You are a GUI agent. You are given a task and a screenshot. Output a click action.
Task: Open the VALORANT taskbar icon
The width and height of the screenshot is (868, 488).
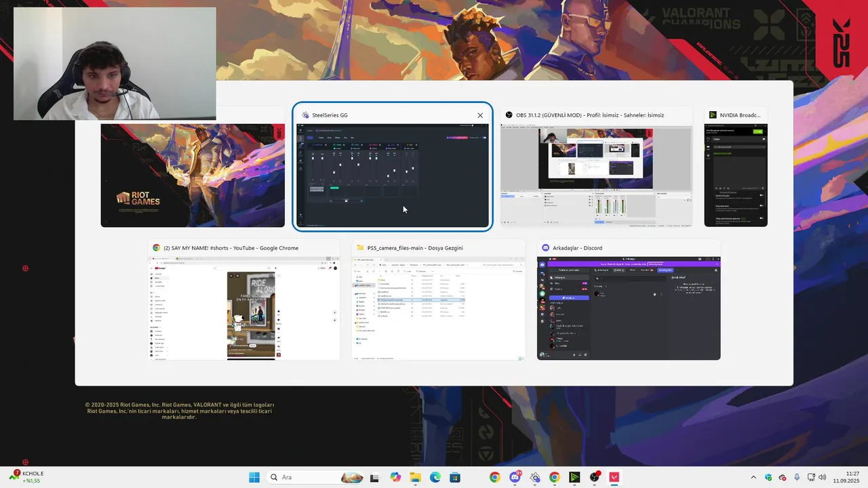pyautogui.click(x=614, y=477)
